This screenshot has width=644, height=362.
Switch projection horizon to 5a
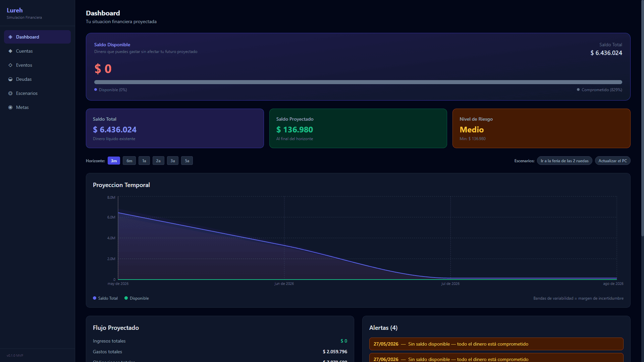(x=187, y=161)
